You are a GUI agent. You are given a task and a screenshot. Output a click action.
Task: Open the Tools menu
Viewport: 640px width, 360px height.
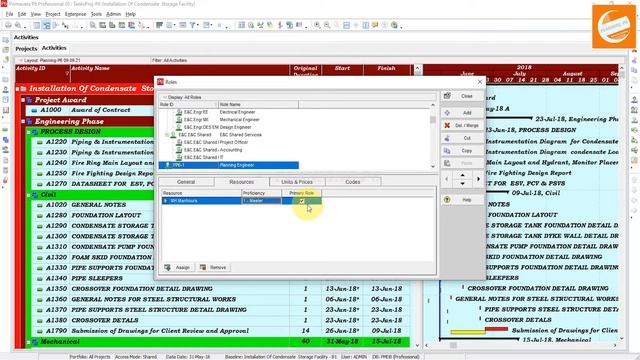click(x=96, y=14)
